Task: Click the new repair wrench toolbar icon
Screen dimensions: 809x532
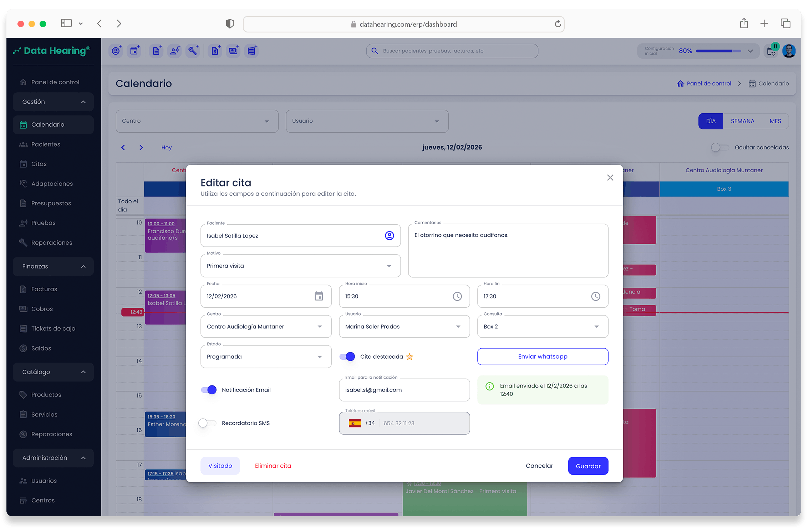Action: point(193,51)
